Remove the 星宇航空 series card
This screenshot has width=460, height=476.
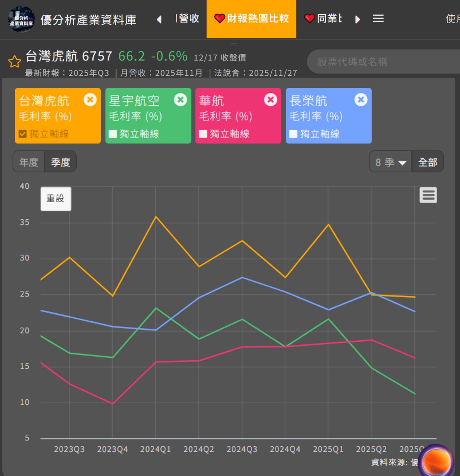pyautogui.click(x=180, y=100)
